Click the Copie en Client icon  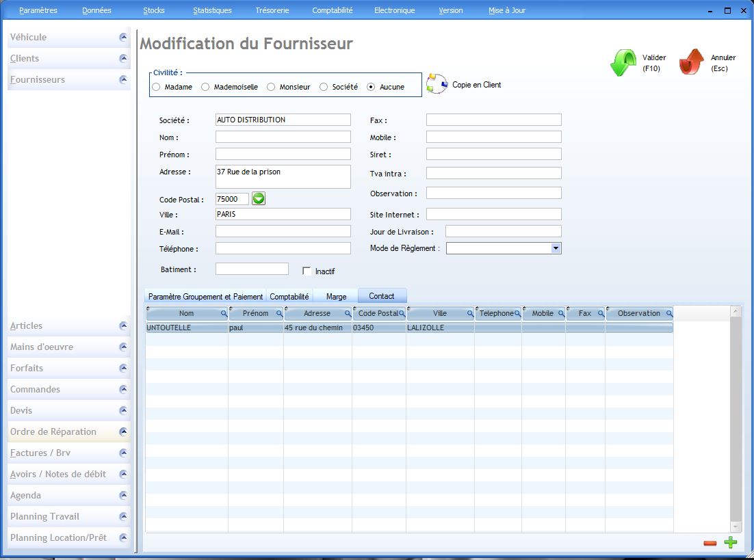click(437, 83)
